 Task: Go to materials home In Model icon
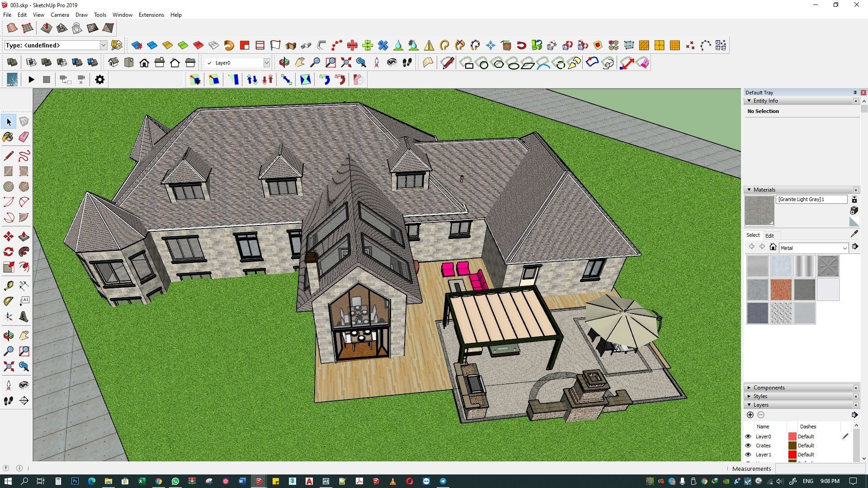tap(773, 247)
